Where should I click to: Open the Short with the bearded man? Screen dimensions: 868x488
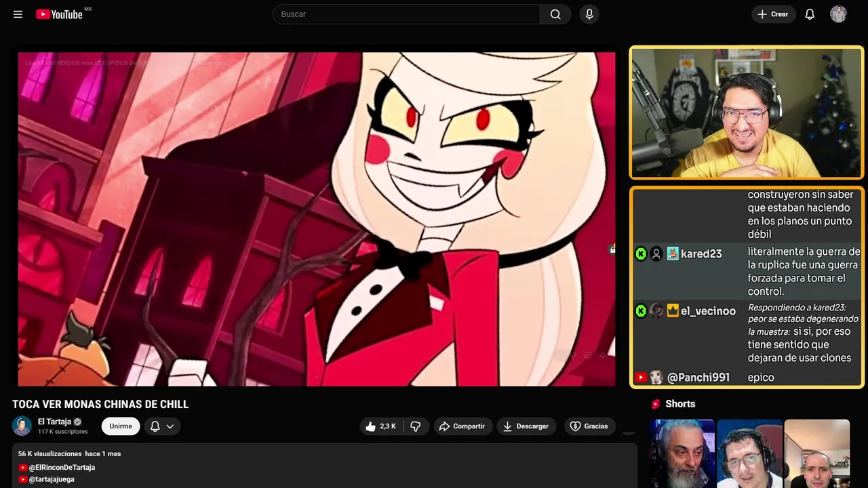click(682, 453)
